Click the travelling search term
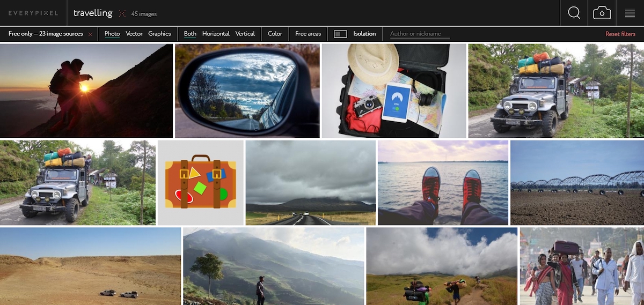This screenshot has width=644, height=305. [93, 13]
